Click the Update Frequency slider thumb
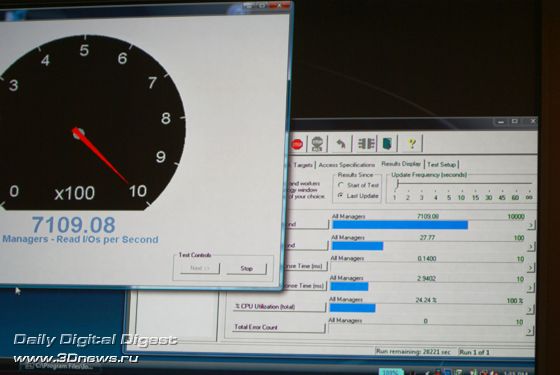The width and height of the screenshot is (560, 375). click(397, 184)
